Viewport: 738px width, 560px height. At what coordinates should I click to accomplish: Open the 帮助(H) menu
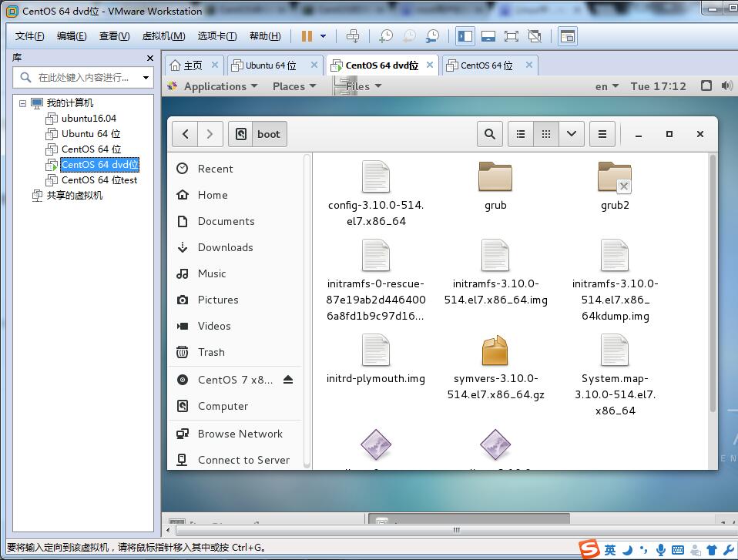coord(265,36)
